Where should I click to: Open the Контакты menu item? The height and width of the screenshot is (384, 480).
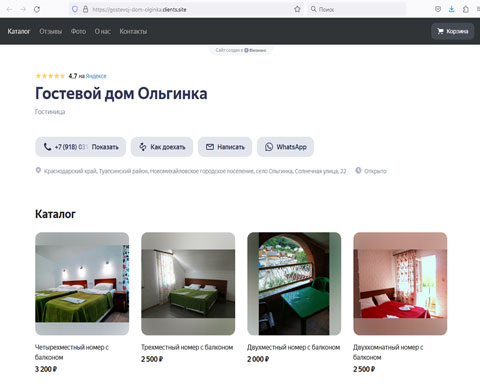point(133,31)
